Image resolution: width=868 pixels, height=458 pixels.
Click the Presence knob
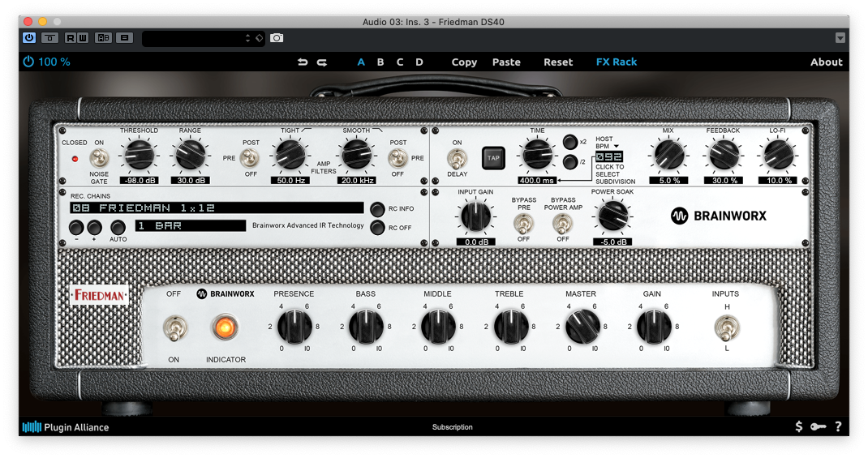294,327
